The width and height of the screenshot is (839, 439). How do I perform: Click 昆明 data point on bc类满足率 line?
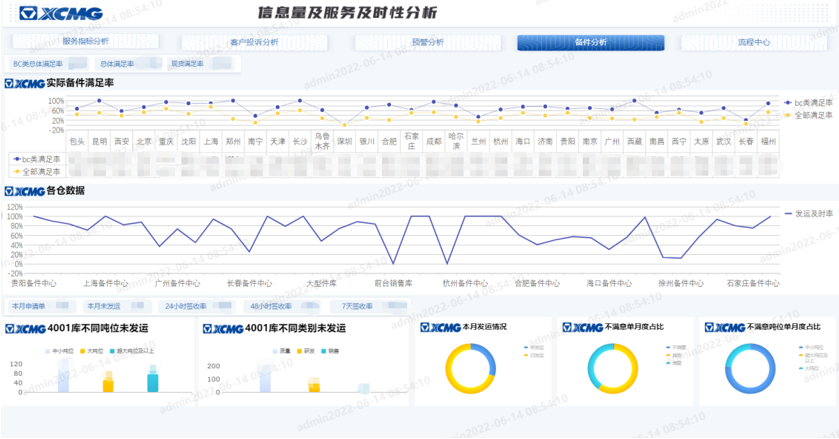[x=100, y=101]
